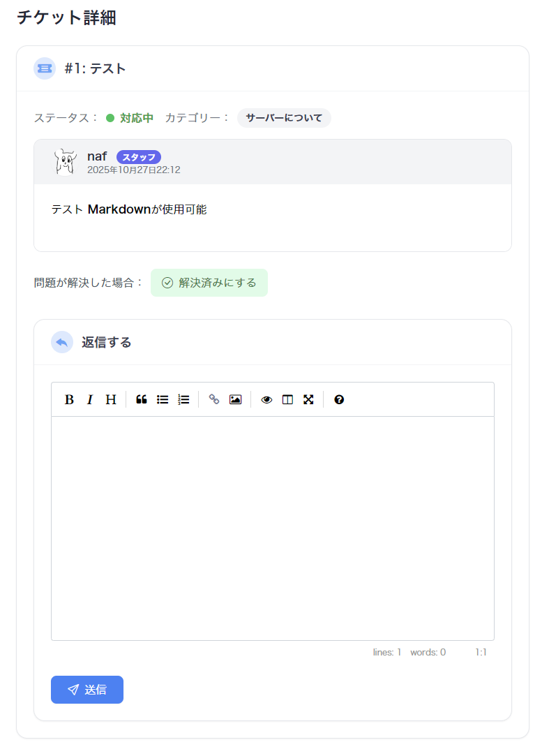The image size is (549, 756).
Task: Insert a link via toolbar icon
Action: 214,399
